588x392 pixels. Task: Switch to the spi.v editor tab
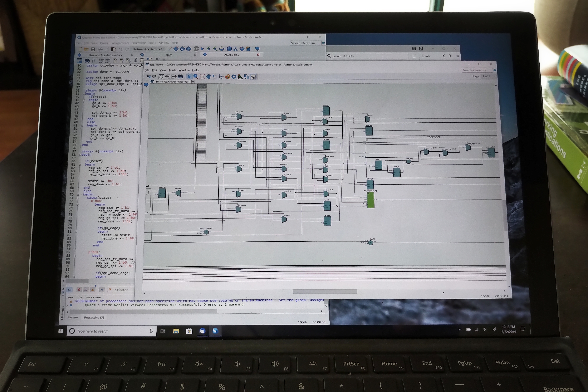pyautogui.click(x=168, y=55)
